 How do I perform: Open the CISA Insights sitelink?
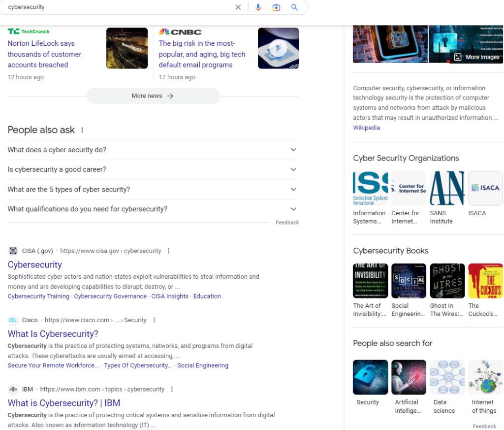coord(170,296)
